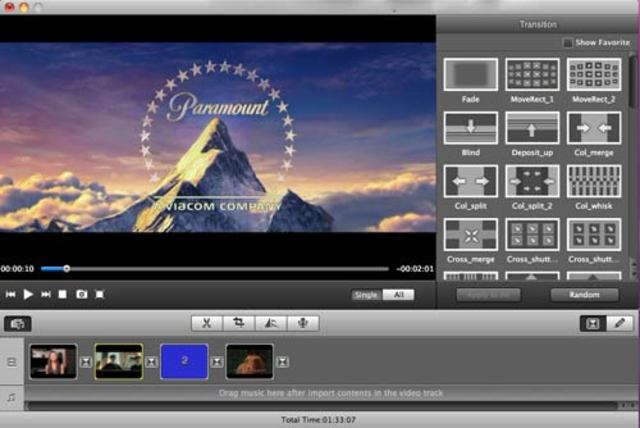
Task: Stop the video playback
Action: pos(62,294)
